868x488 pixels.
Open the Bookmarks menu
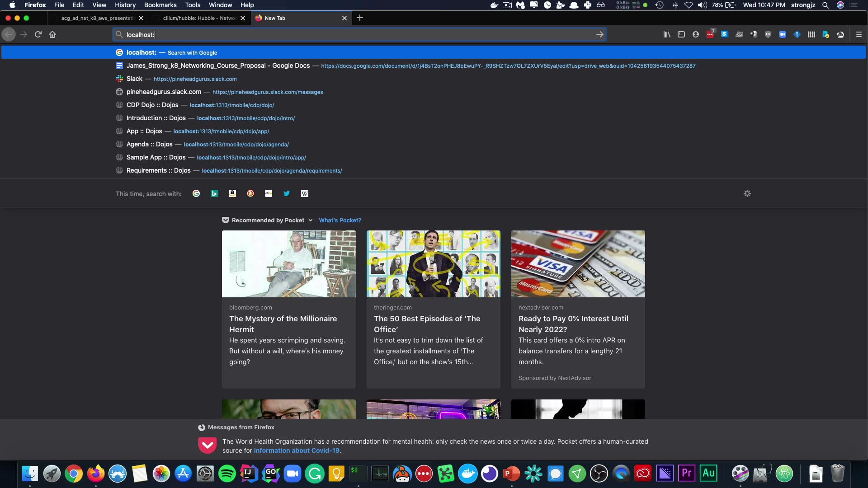160,5
